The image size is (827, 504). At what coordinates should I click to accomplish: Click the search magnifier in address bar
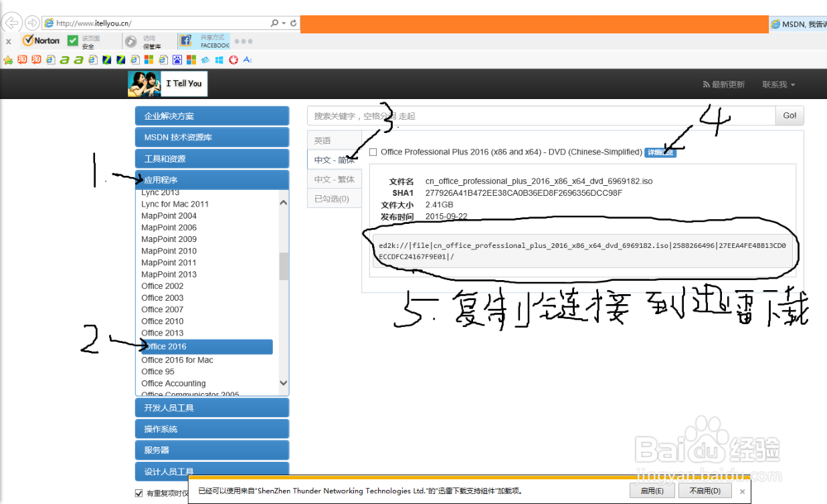tap(275, 23)
